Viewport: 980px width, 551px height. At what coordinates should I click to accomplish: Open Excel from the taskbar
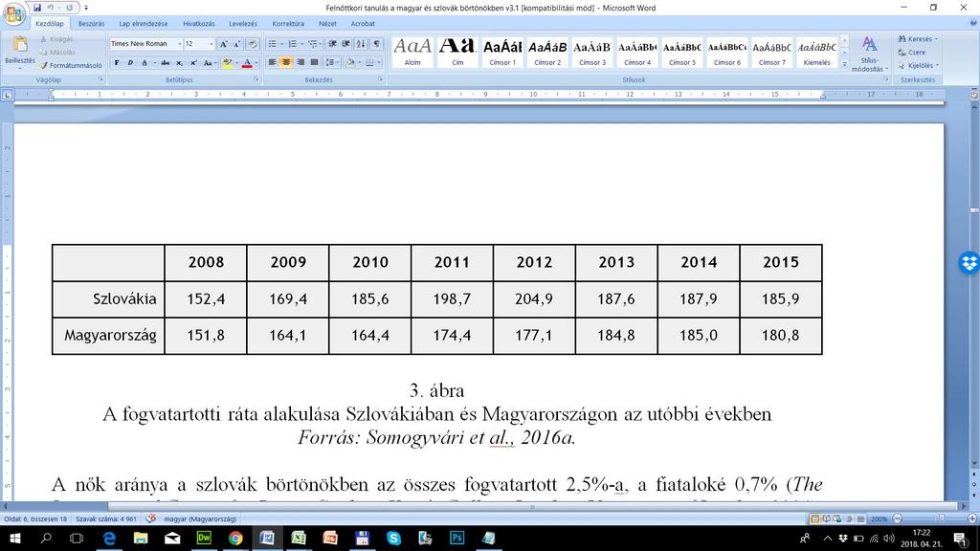tap(299, 538)
